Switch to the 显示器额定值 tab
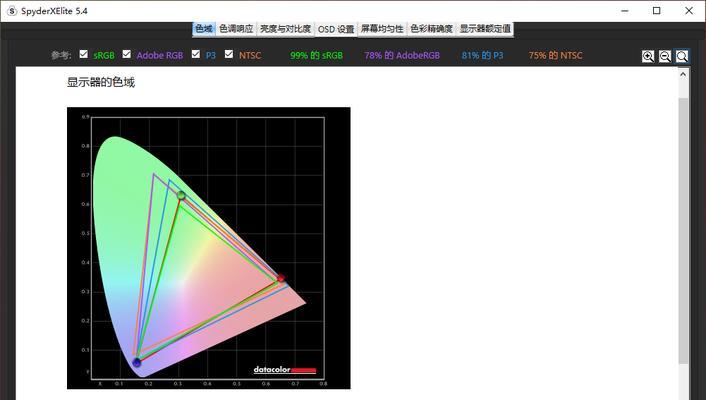The width and height of the screenshot is (706, 400). 485,29
